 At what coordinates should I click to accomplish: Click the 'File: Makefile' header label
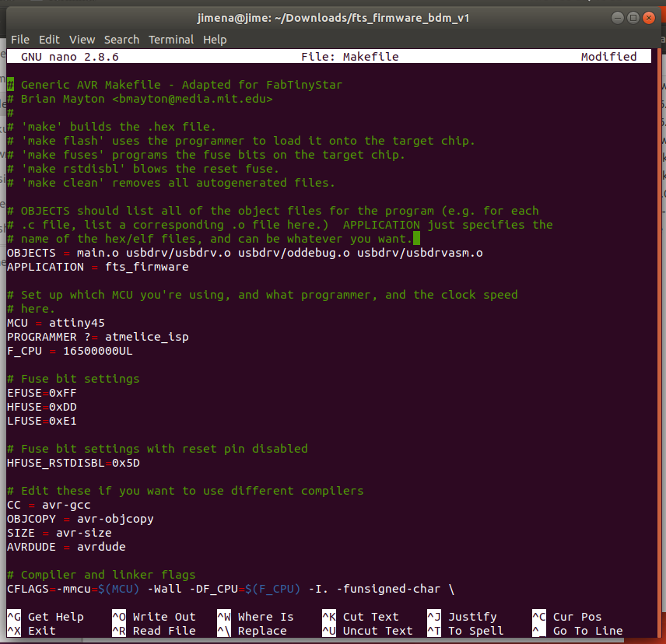pos(350,57)
